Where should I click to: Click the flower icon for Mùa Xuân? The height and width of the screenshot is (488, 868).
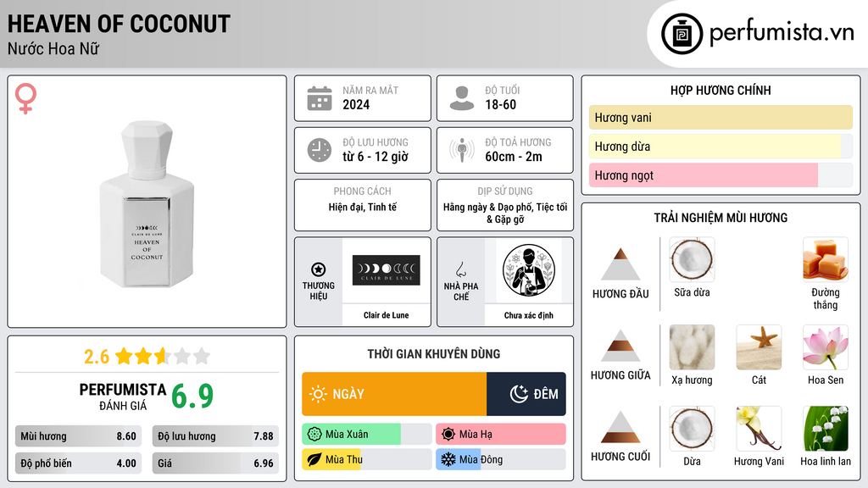tap(314, 435)
